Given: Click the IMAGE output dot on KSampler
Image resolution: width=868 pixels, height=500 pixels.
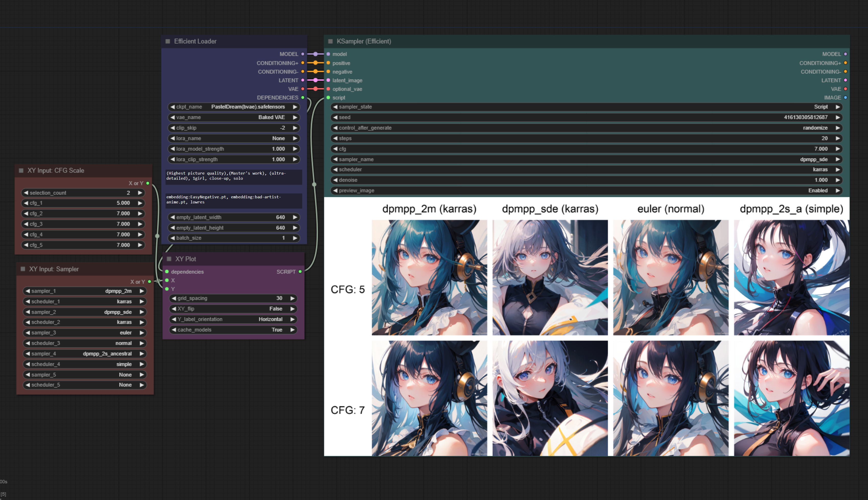Looking at the screenshot, I should pos(845,97).
